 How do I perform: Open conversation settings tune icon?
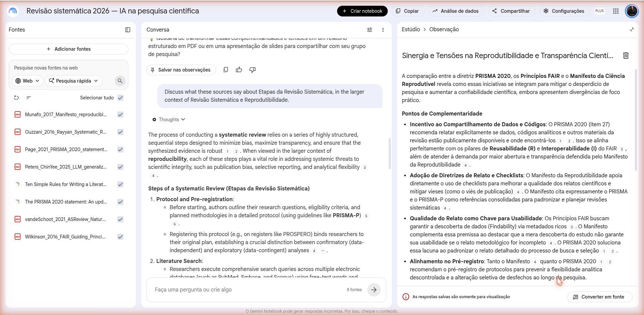(370, 30)
